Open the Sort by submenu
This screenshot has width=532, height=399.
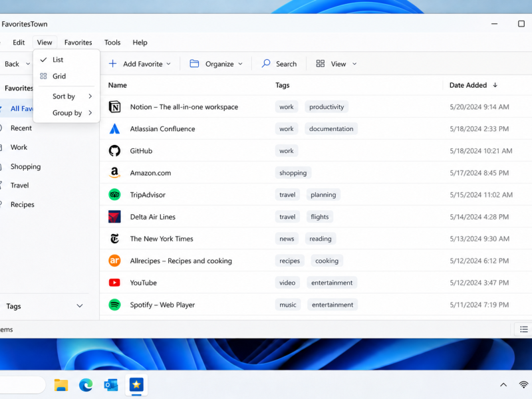(66, 96)
